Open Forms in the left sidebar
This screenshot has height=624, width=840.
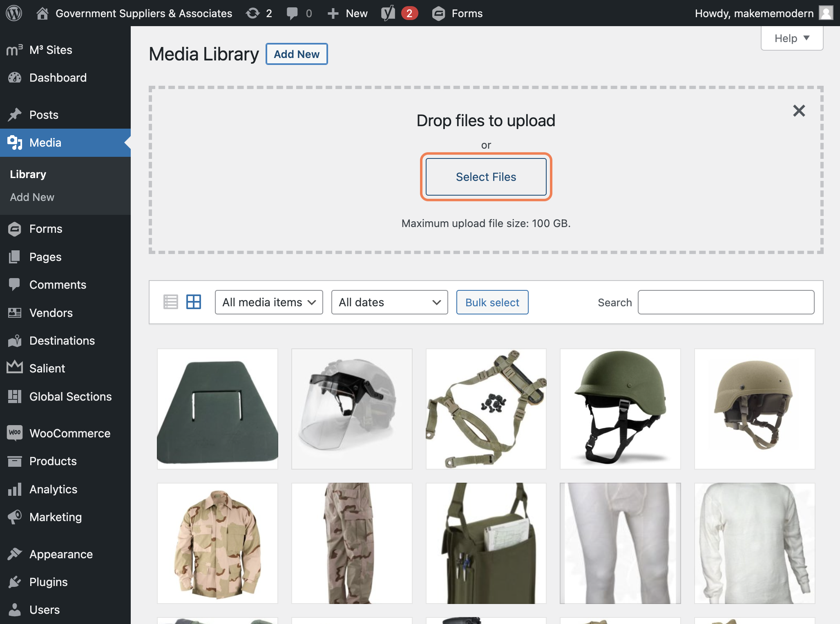(65, 229)
